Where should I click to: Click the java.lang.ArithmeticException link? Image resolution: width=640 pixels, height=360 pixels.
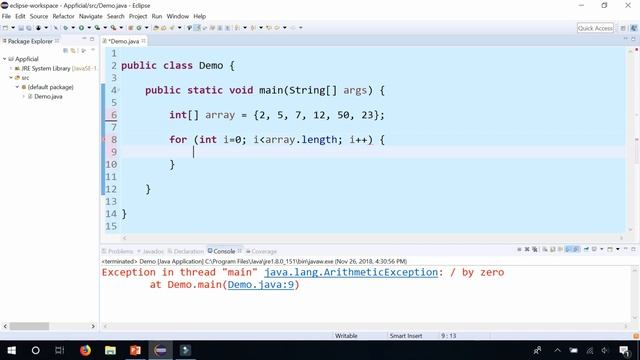point(351,272)
